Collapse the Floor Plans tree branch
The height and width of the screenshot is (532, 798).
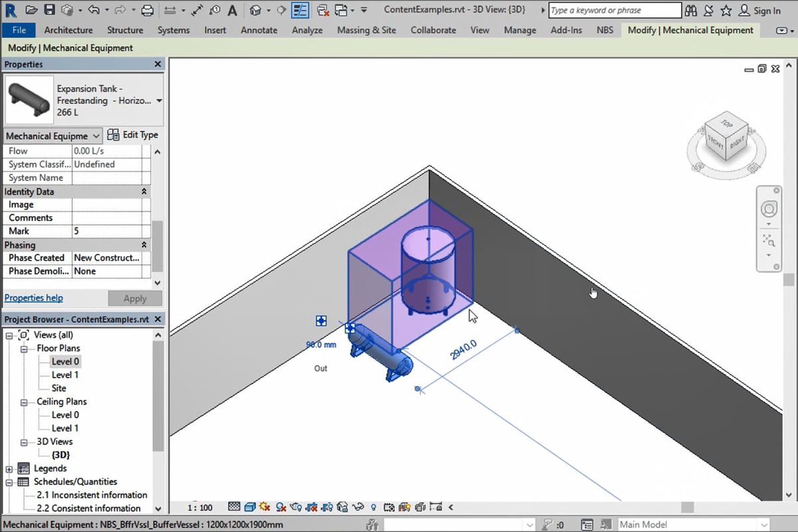[x=23, y=348]
